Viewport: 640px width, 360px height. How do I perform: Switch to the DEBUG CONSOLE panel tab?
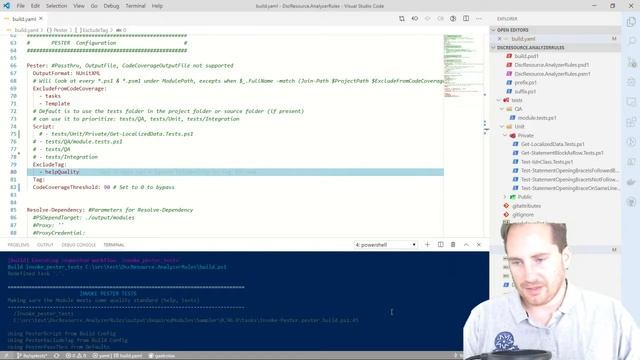(78, 245)
